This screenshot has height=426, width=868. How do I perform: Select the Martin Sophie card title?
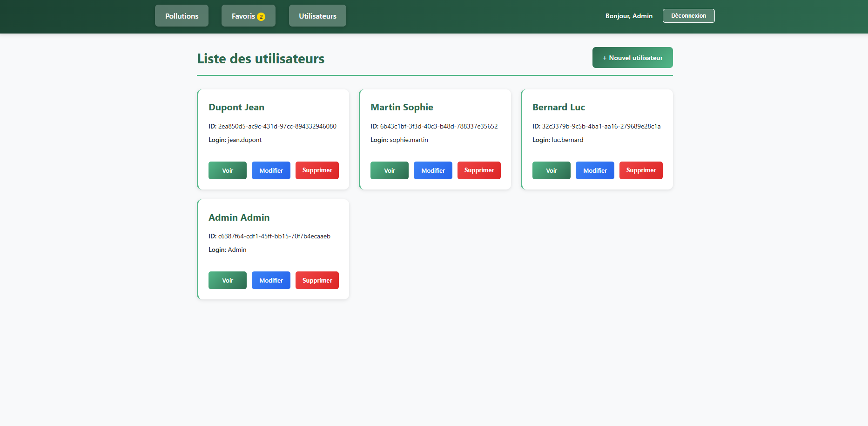pyautogui.click(x=402, y=107)
